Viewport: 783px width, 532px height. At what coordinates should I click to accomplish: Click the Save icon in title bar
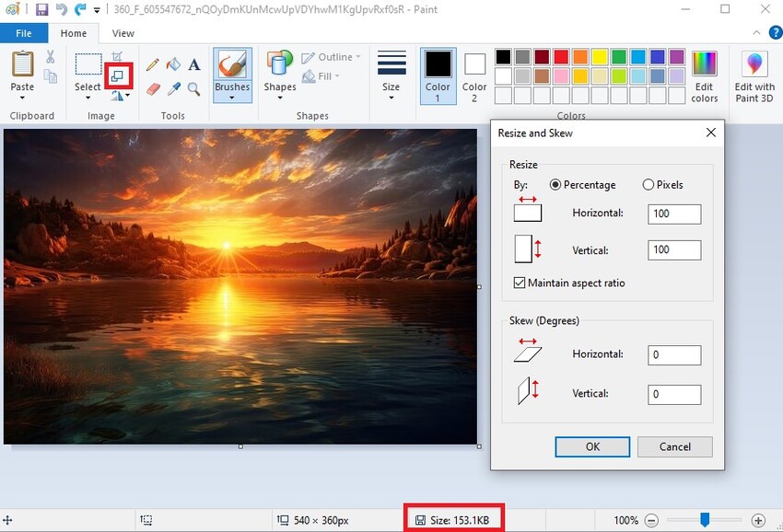click(42, 9)
